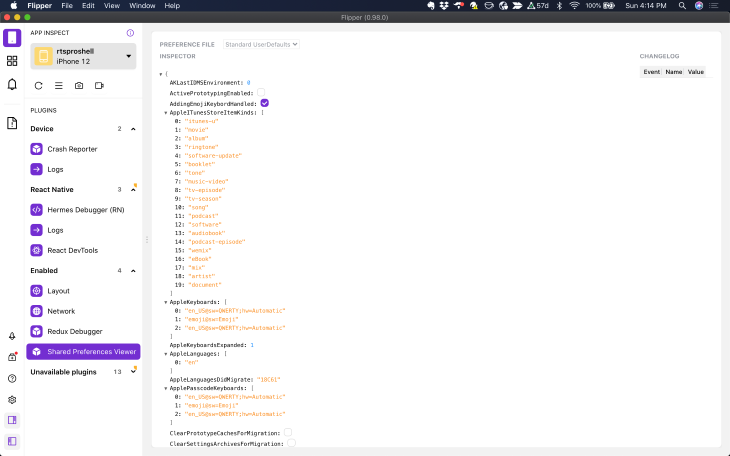
Task: Open Flipper settings gear icon
Action: point(12,399)
